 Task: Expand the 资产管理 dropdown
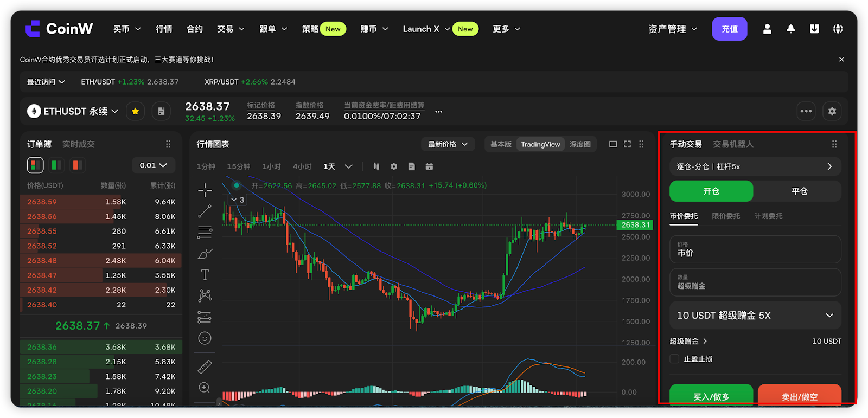pyautogui.click(x=673, y=29)
